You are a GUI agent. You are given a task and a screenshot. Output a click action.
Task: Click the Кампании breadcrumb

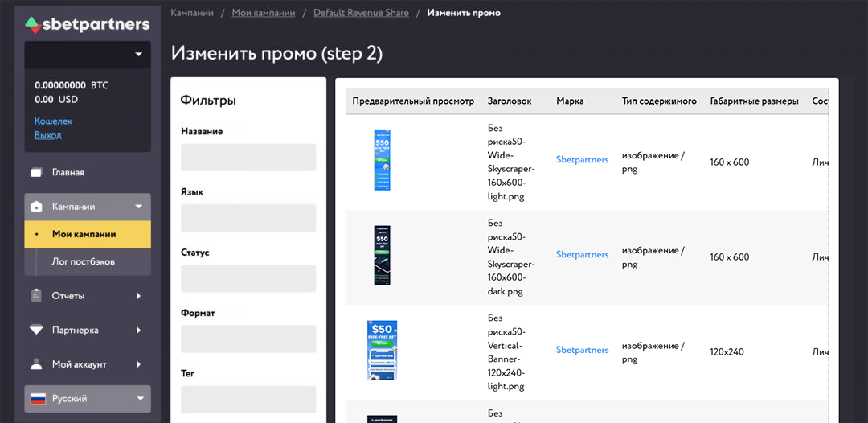[192, 13]
